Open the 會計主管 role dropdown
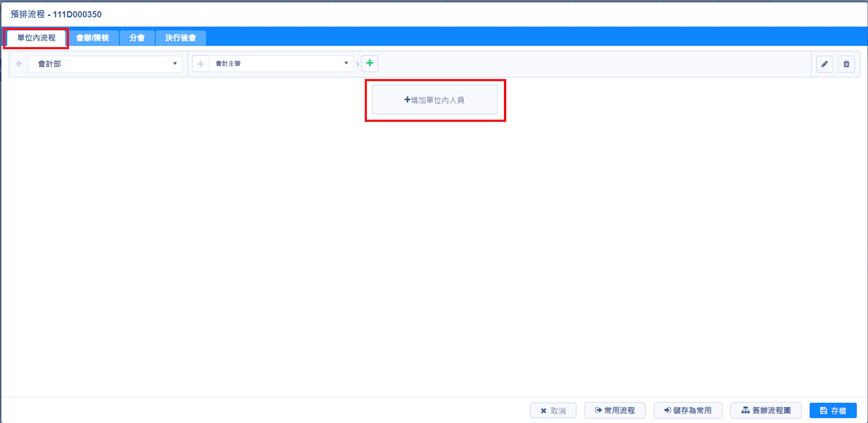The width and height of the screenshot is (868, 423). (x=281, y=64)
